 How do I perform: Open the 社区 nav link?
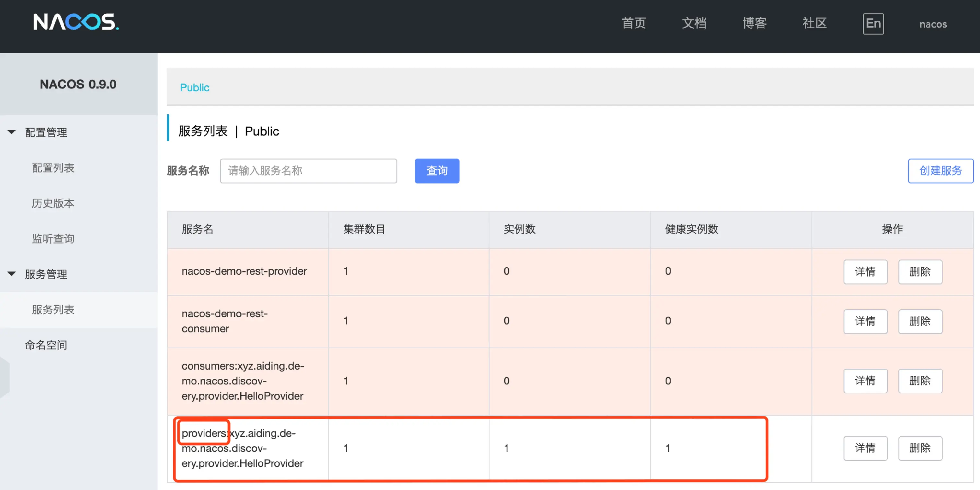click(814, 24)
